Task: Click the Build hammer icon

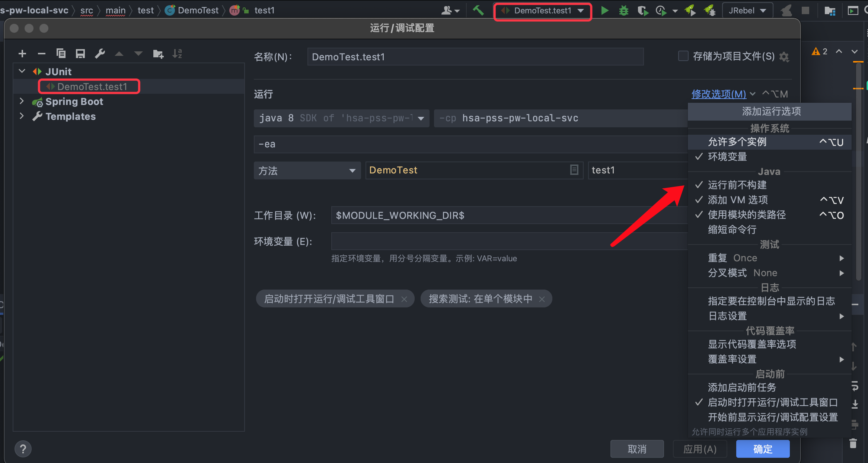Action: (478, 10)
